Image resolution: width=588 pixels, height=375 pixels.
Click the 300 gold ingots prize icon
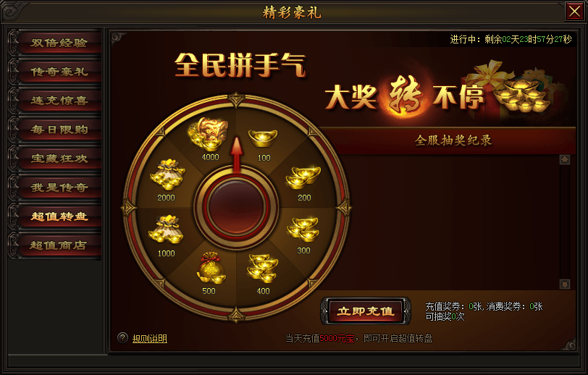coord(303,229)
